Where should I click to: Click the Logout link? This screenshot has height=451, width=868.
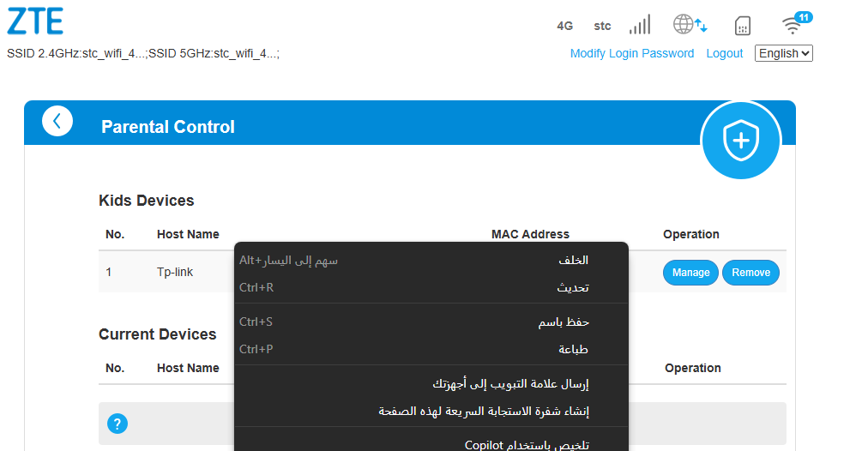point(724,53)
